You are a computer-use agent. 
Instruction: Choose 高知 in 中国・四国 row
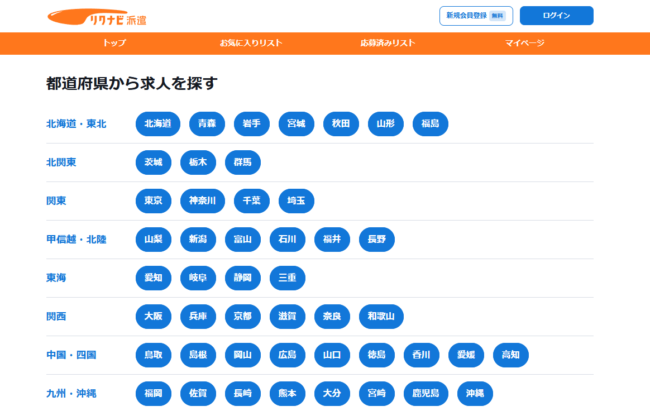[511, 355]
